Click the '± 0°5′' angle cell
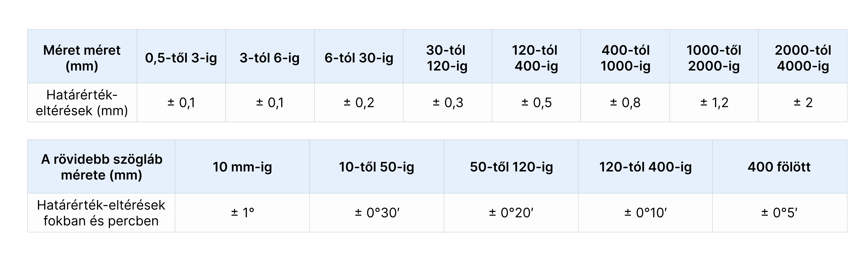The image size is (868, 262). (x=780, y=212)
